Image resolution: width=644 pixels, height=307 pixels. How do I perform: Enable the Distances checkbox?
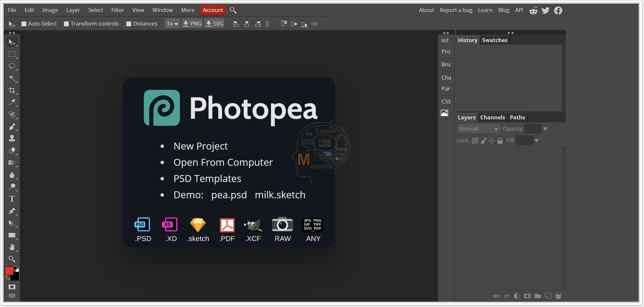tap(129, 24)
